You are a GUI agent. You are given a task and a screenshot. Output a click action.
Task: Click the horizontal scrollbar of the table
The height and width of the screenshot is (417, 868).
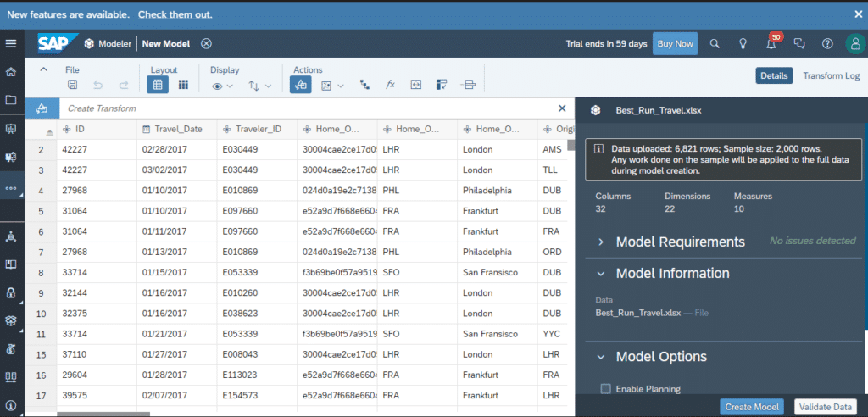(103, 414)
